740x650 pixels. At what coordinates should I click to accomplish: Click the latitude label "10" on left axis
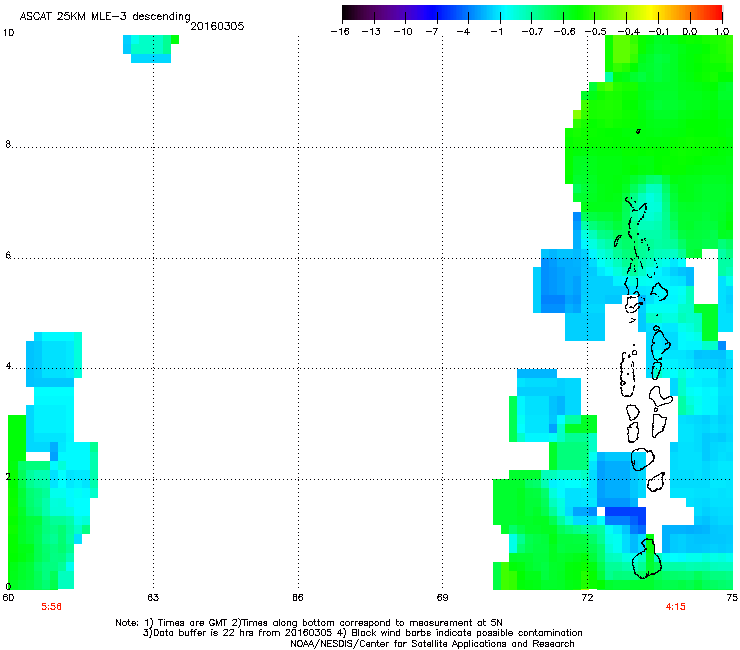8,33
